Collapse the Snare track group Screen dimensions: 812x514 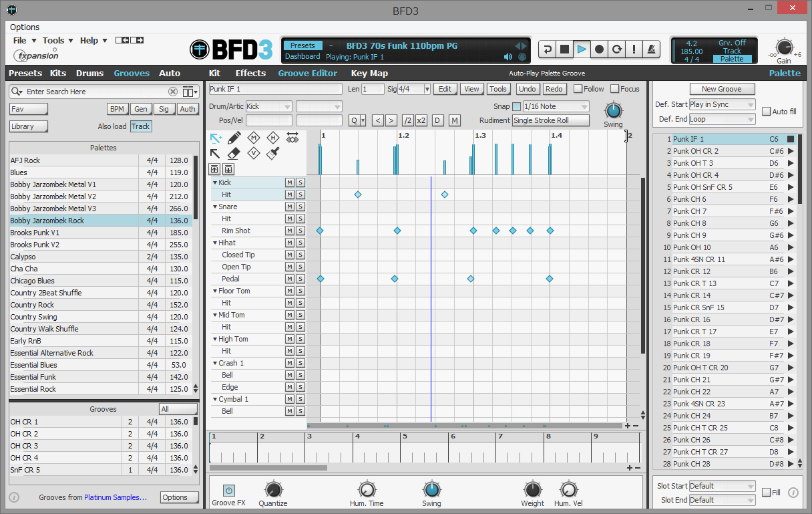(215, 207)
